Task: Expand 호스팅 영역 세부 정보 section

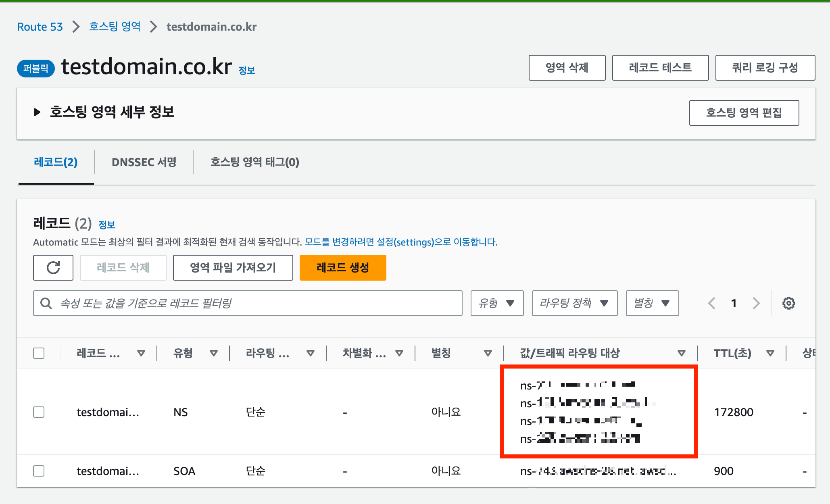Action: point(37,112)
